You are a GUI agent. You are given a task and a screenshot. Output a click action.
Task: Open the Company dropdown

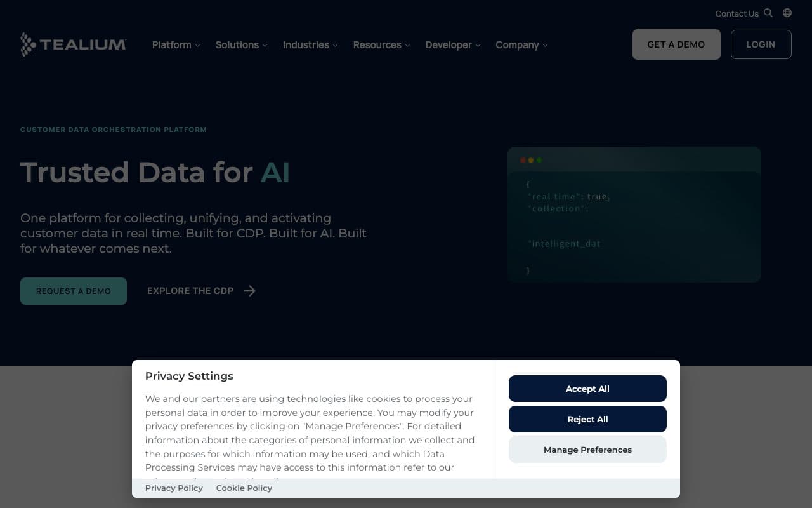[521, 45]
